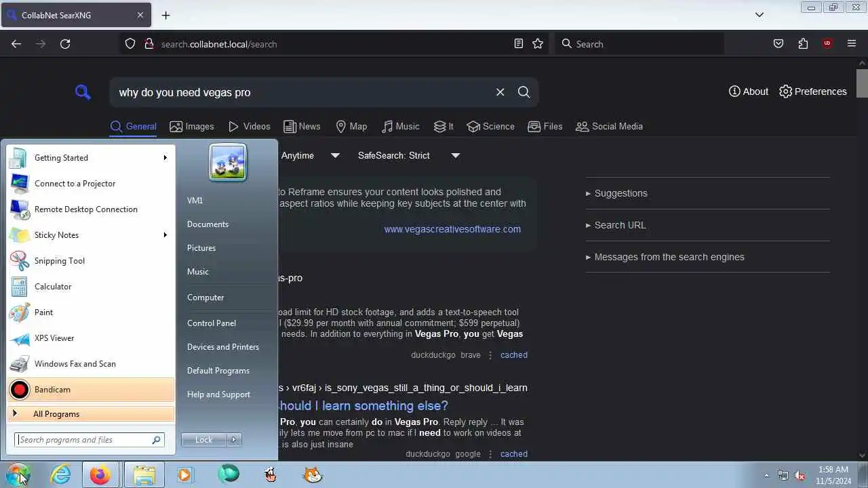This screenshot has height=488, width=868.
Task: Open Firefox application menu
Action: [x=852, y=43]
